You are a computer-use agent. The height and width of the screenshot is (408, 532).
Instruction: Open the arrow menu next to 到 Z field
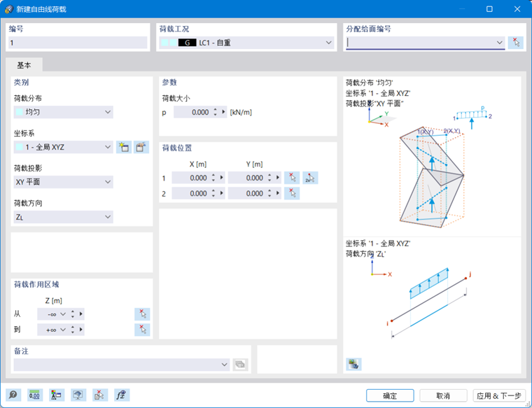point(80,330)
